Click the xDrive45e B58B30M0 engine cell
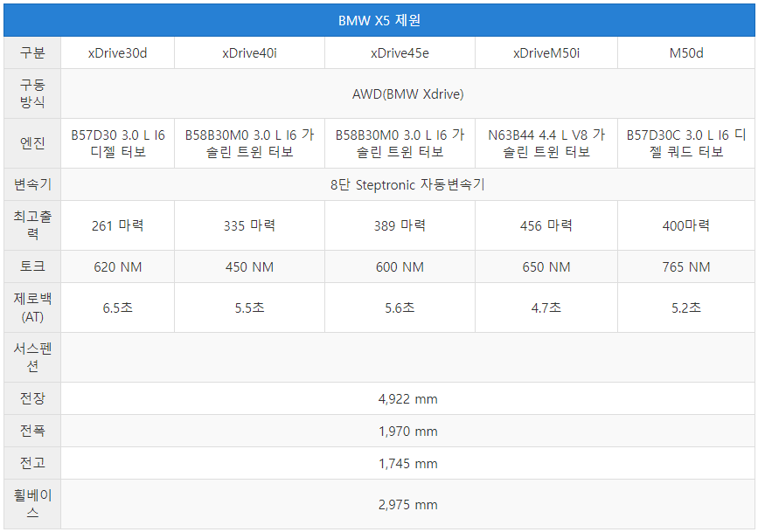This screenshot has width=758, height=532. point(400,143)
